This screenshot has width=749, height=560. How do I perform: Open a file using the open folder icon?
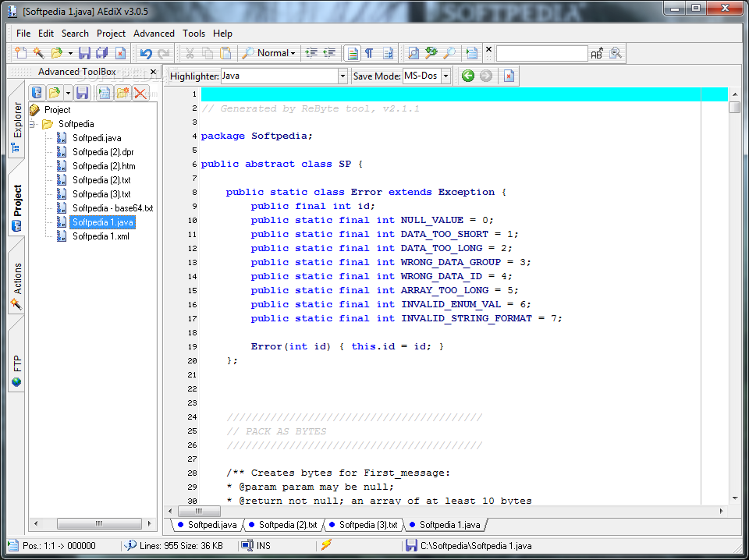click(x=57, y=53)
